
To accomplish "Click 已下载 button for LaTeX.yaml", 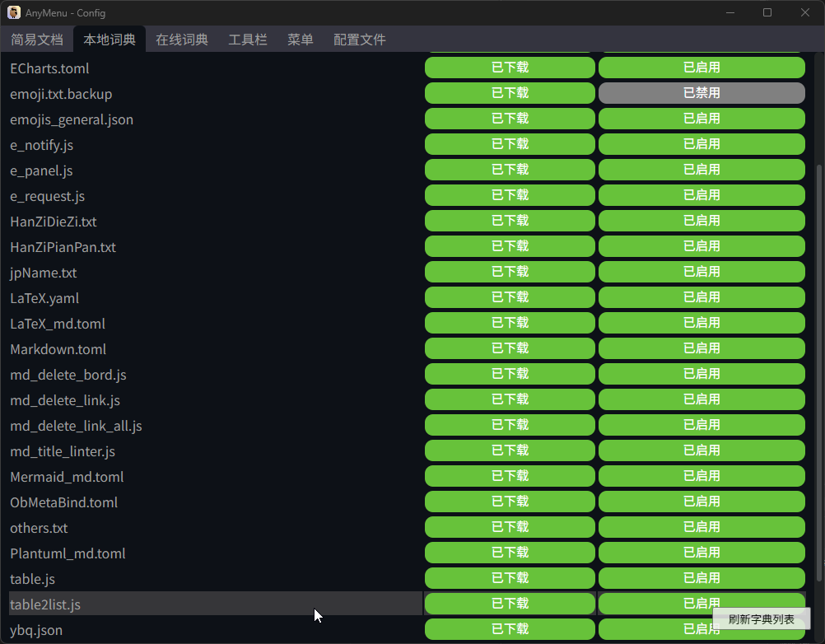I will [510, 297].
